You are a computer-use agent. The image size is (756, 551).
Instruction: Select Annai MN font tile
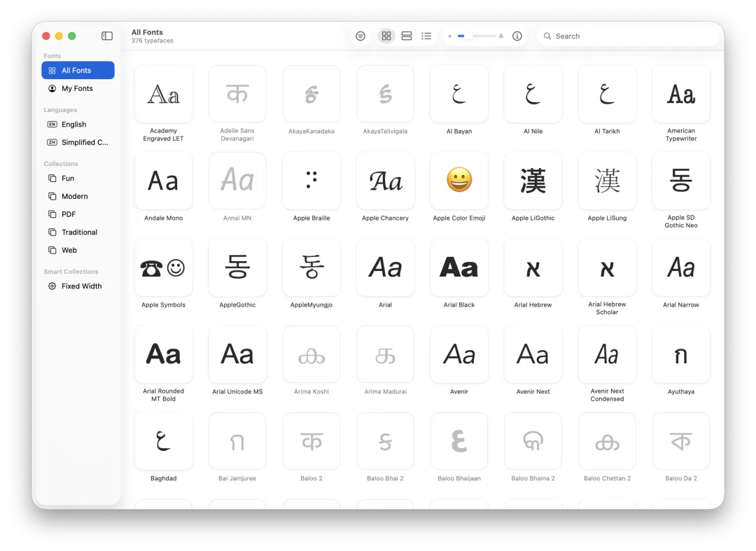tap(237, 181)
